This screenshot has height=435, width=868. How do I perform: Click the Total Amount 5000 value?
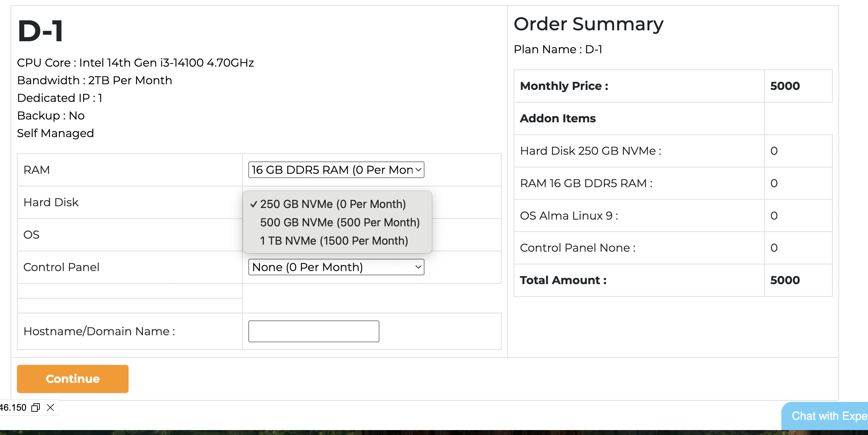click(x=785, y=280)
